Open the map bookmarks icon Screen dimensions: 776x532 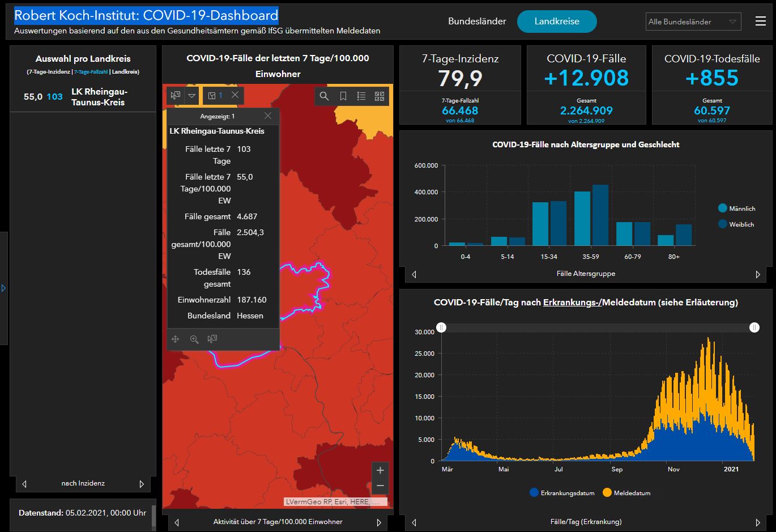coord(343,96)
